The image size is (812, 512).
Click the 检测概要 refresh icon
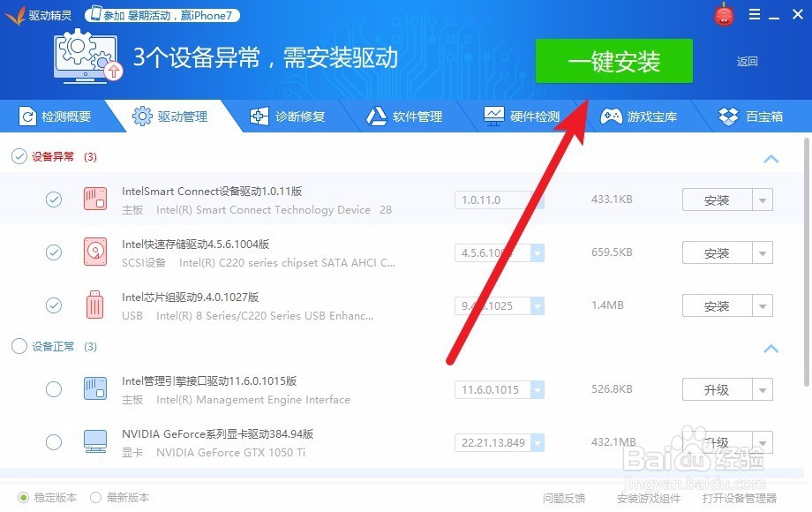(x=27, y=117)
